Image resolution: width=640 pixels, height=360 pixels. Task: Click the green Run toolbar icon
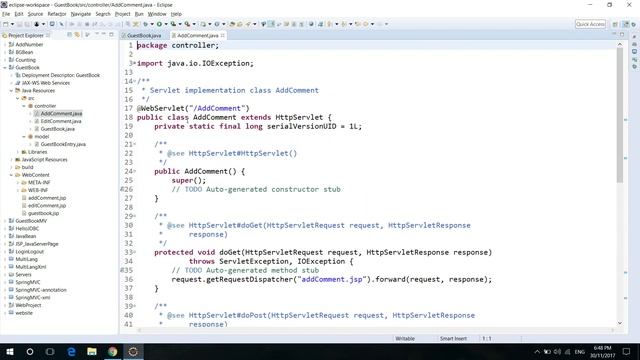click(160, 24)
